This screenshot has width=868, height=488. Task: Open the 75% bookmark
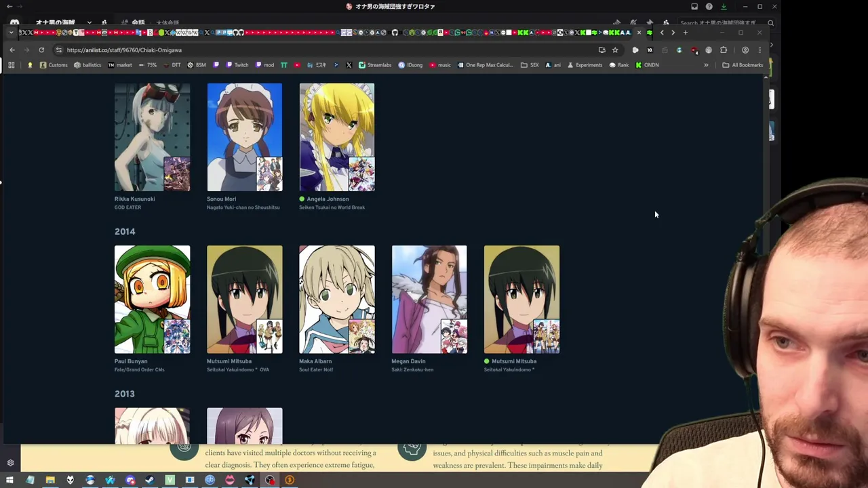tap(148, 65)
